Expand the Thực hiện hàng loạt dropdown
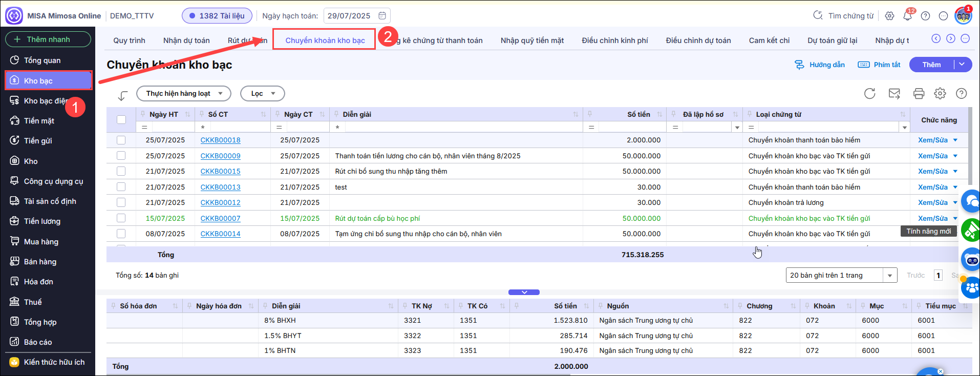Screen dimensions: 980x376 (x=184, y=94)
